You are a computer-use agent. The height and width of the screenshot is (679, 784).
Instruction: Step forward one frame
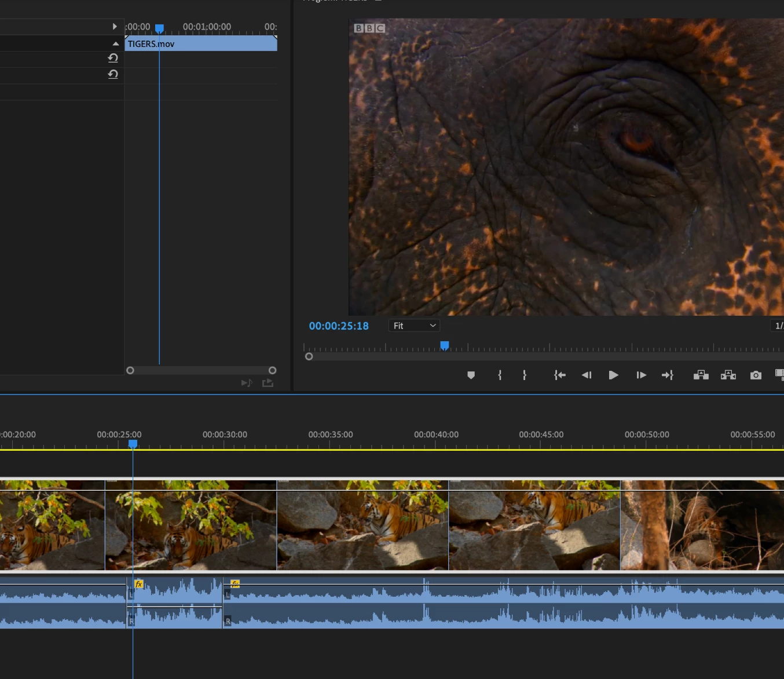(x=641, y=375)
